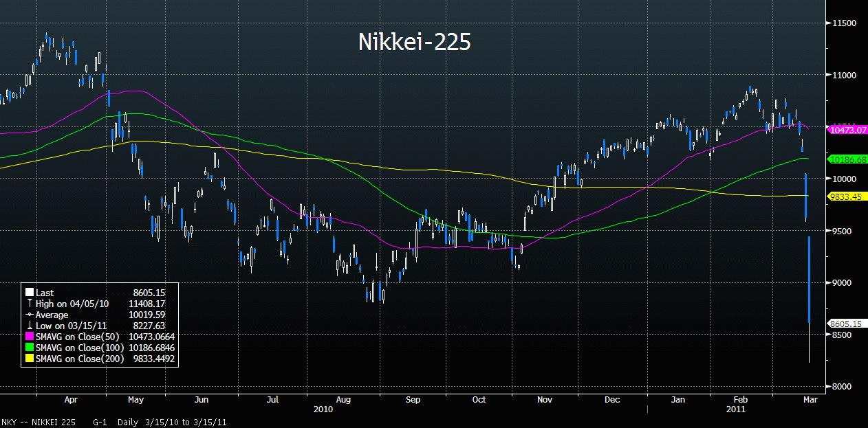Click the green 10186.68 price tag
The width and height of the screenshot is (868, 428).
tap(847, 159)
